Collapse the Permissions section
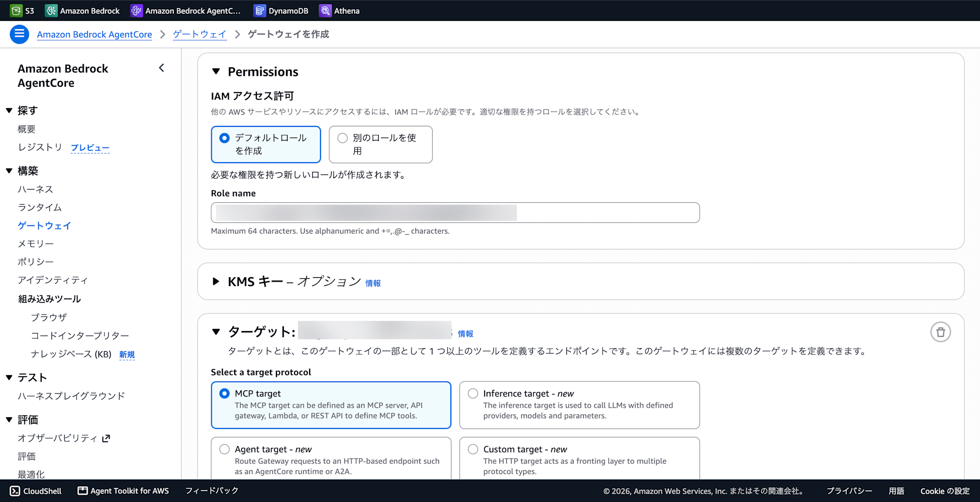 point(216,72)
